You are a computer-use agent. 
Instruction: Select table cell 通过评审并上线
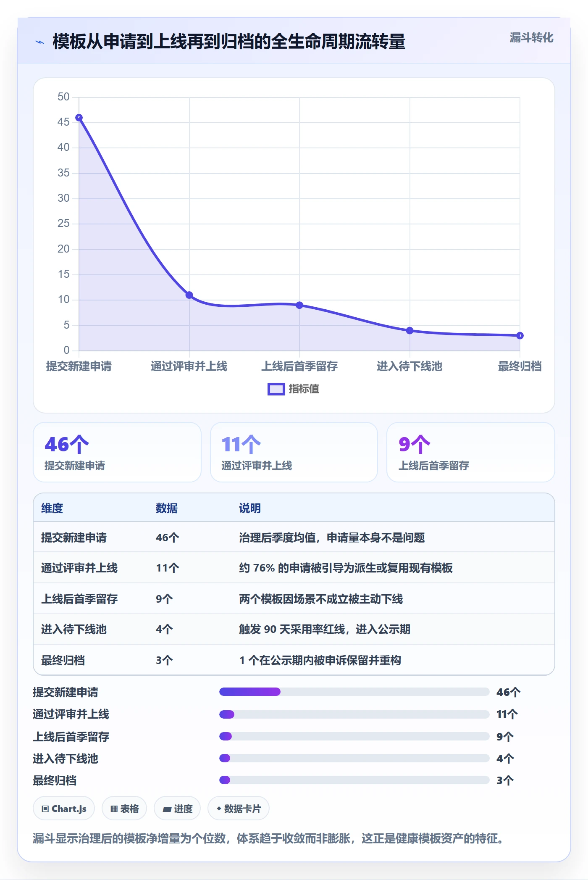pos(79,568)
